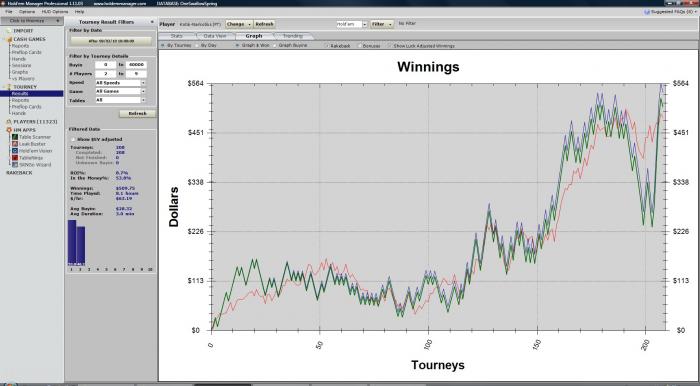Select Results under TOURNEY
Image resolution: width=700 pixels, height=386 pixels.
32,94
